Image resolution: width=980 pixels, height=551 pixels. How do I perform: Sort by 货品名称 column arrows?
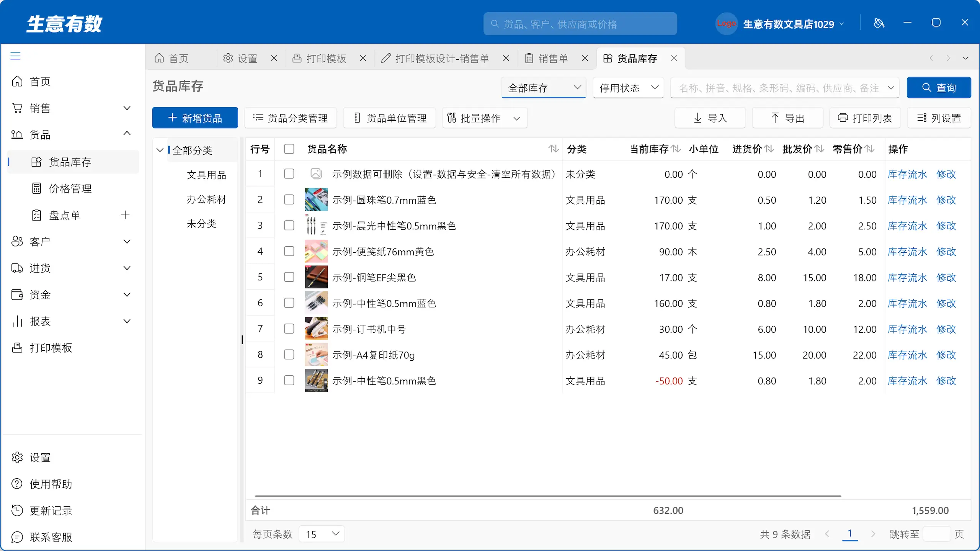click(x=553, y=149)
